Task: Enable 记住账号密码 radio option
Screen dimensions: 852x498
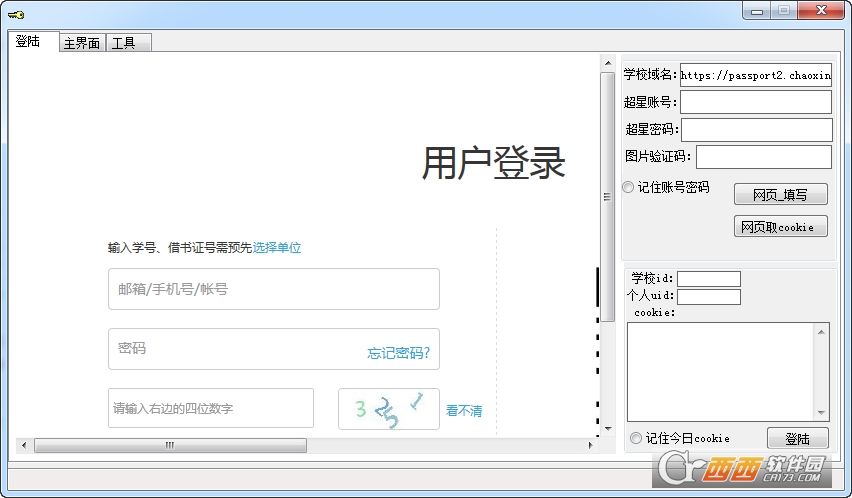Action: click(628, 187)
